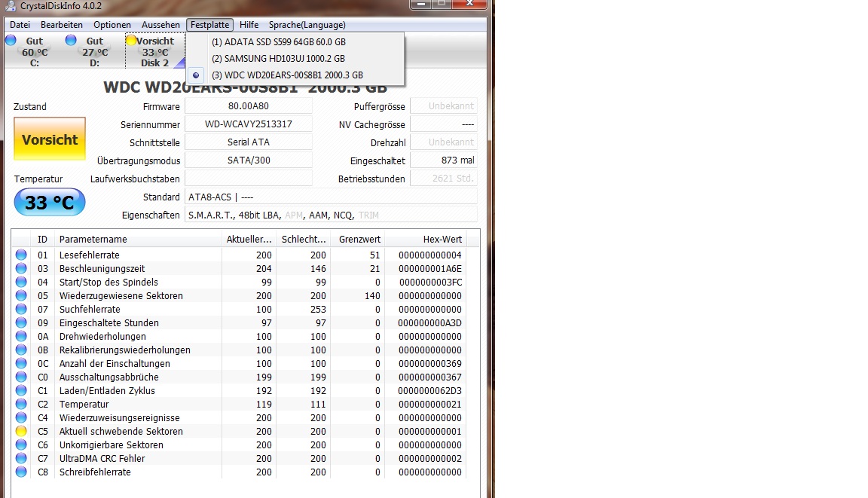Viewport: 868px width, 498px height.
Task: Sort by Grenzwert column header
Action: tap(358, 239)
